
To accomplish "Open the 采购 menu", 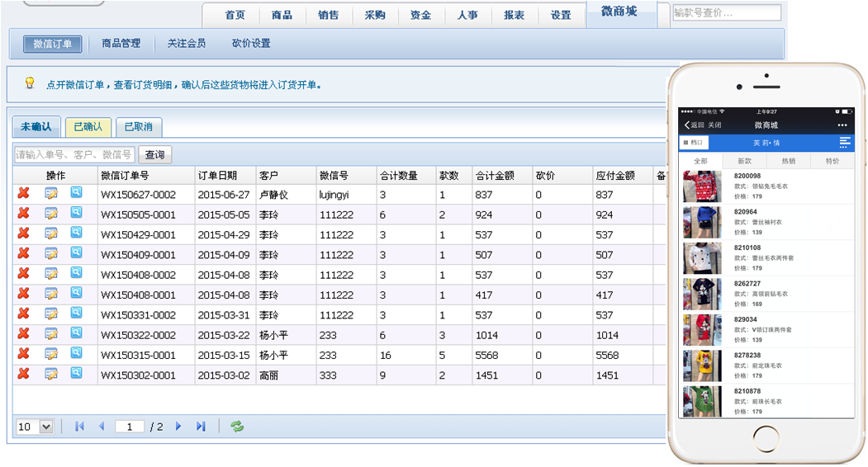I will 375,15.
